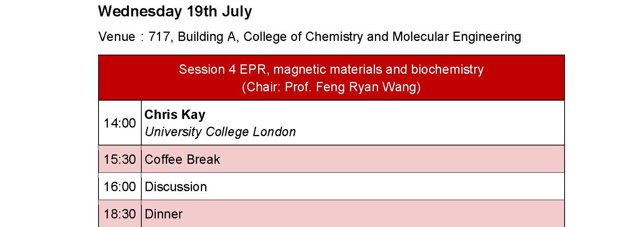Select the speaker name Chris Kay
644x227 pixels.
click(x=175, y=114)
